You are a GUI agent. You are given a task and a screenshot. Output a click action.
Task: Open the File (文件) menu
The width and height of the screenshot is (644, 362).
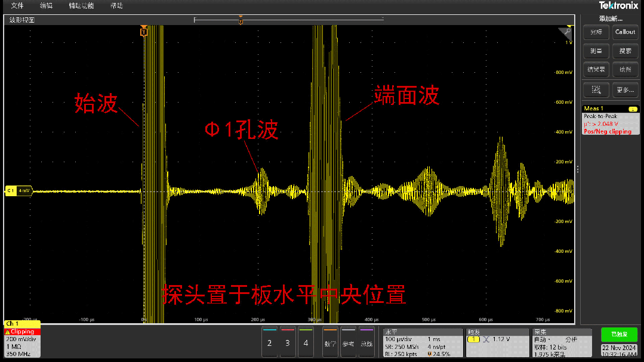tap(17, 5)
